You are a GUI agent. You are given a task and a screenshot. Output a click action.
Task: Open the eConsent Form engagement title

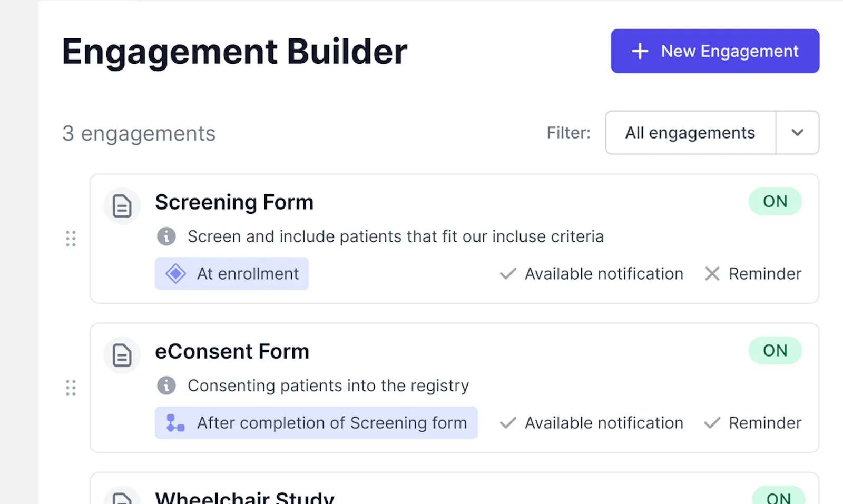[x=232, y=351]
